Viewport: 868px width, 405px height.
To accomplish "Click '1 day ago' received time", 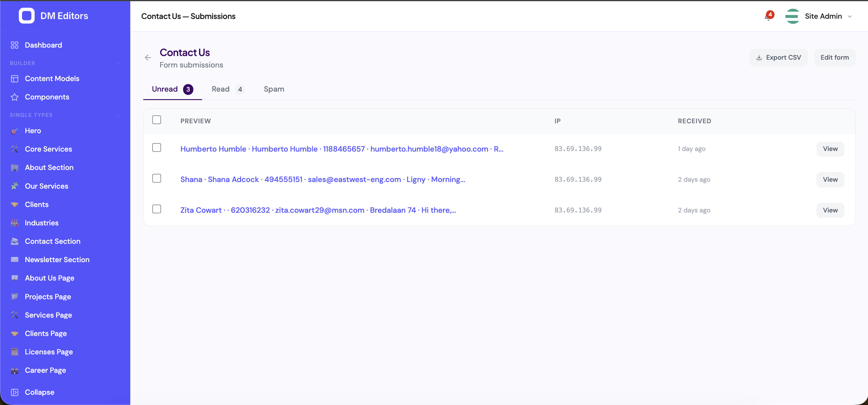I will (x=692, y=149).
